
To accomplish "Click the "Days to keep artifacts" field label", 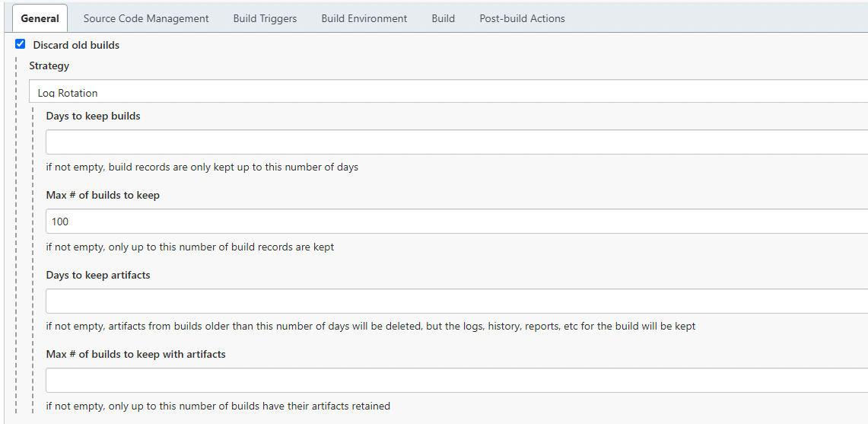I will [98, 275].
